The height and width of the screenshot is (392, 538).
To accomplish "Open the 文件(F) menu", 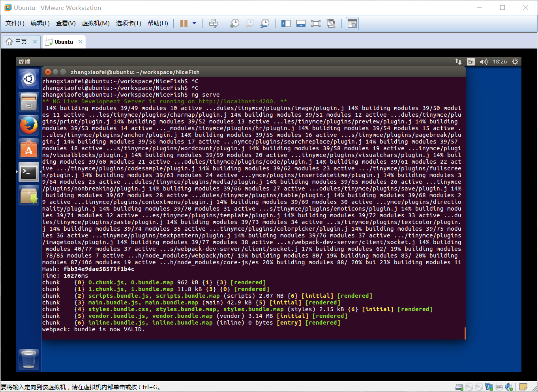I will tap(15, 23).
